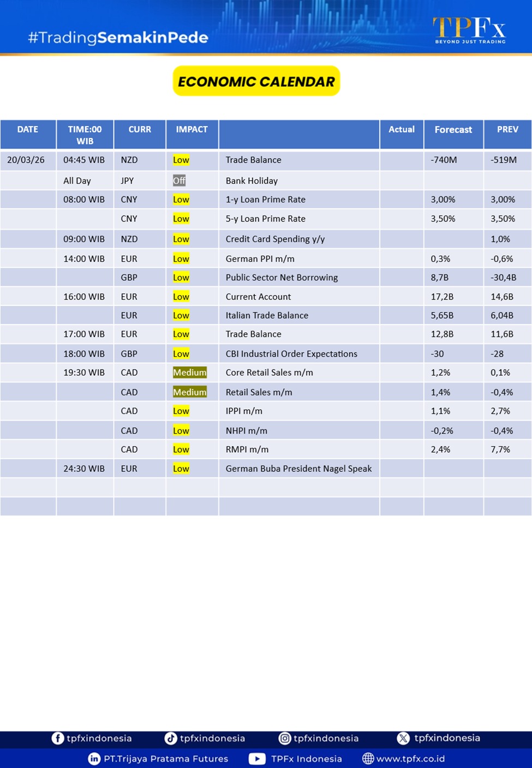Image resolution: width=532 pixels, height=768 pixels.
Task: Select the Forecast column header
Action: pos(453,130)
